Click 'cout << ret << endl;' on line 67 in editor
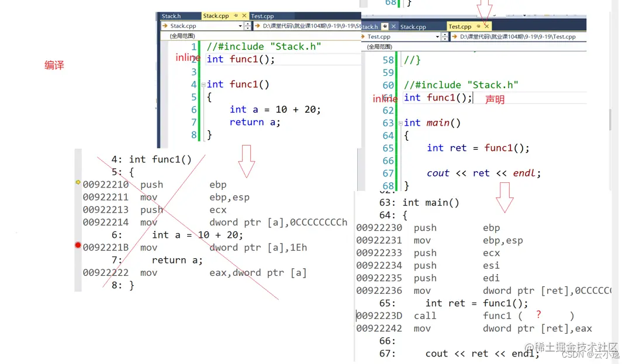This screenshot has height=364, width=629. click(x=484, y=173)
